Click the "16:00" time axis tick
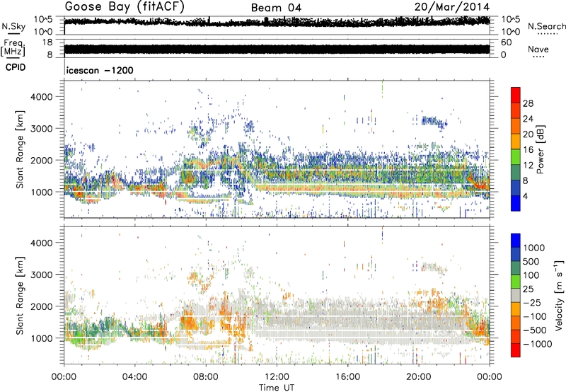566x392 pixels. (347, 377)
